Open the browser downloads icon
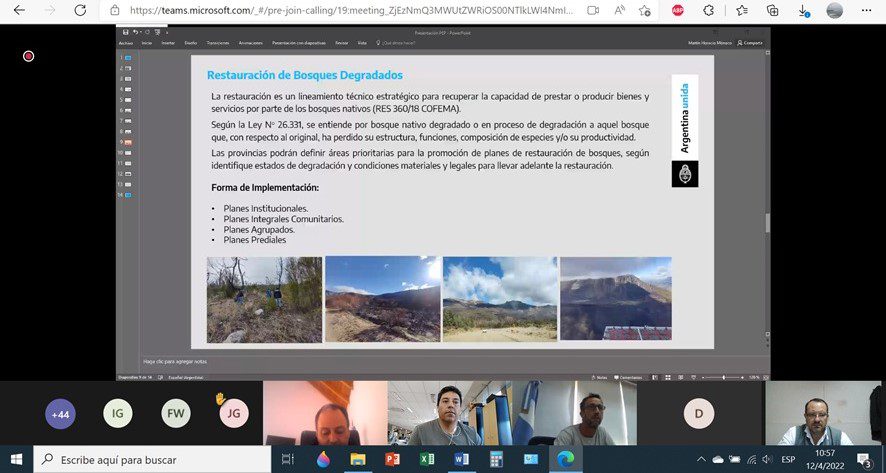Image resolution: width=886 pixels, height=473 pixels. 804,10
